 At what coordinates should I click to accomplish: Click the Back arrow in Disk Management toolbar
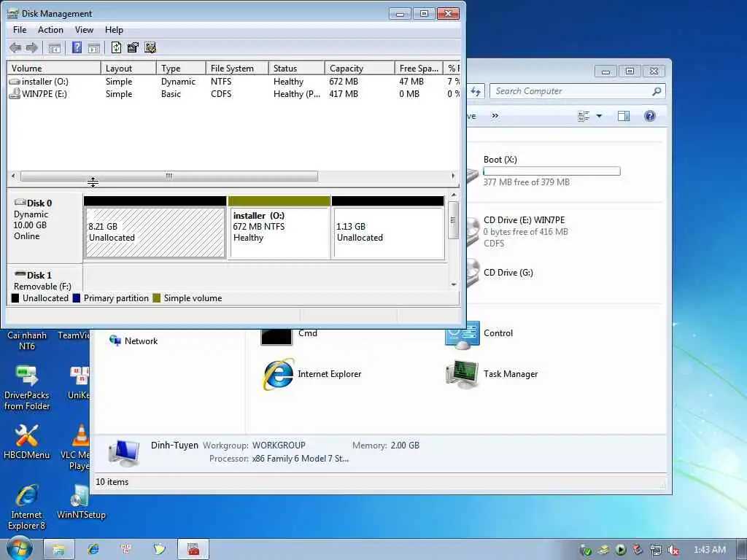tap(15, 47)
